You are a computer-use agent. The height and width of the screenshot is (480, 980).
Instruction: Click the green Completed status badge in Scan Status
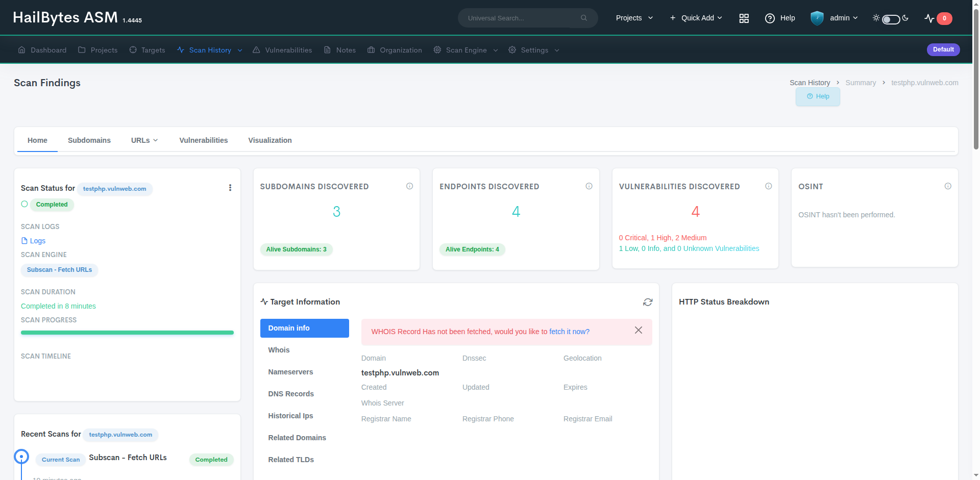(52, 205)
